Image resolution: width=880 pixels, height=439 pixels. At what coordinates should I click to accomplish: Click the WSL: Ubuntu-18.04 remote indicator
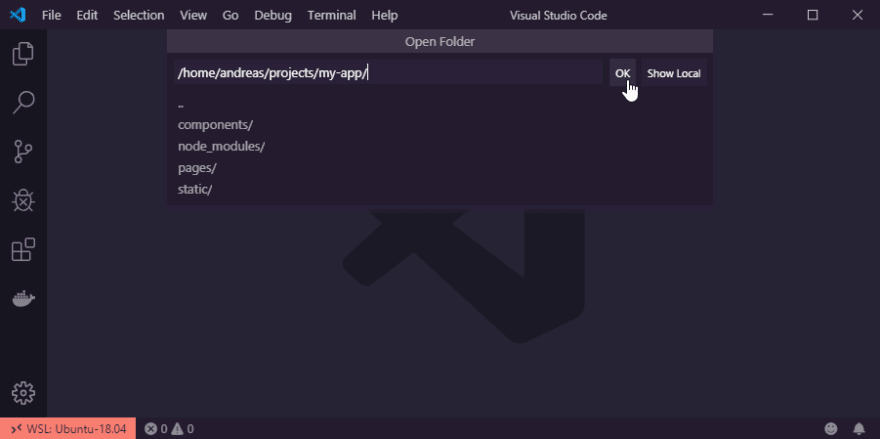tap(68, 429)
